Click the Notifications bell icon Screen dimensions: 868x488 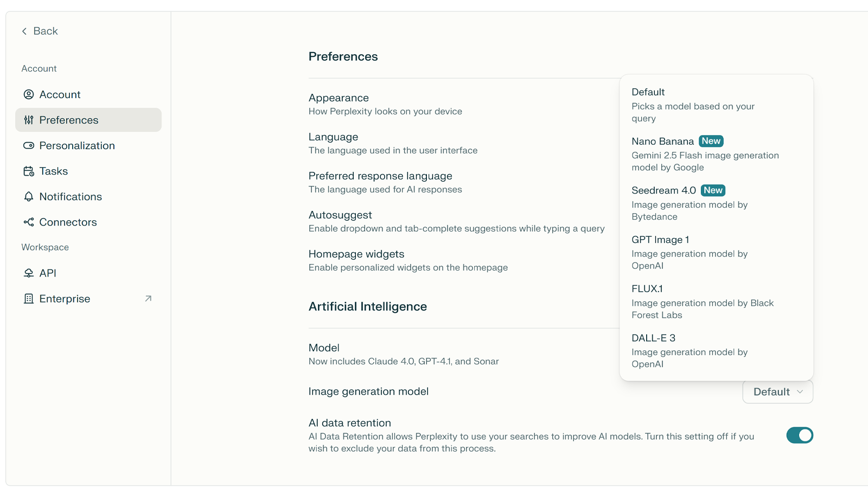(29, 197)
